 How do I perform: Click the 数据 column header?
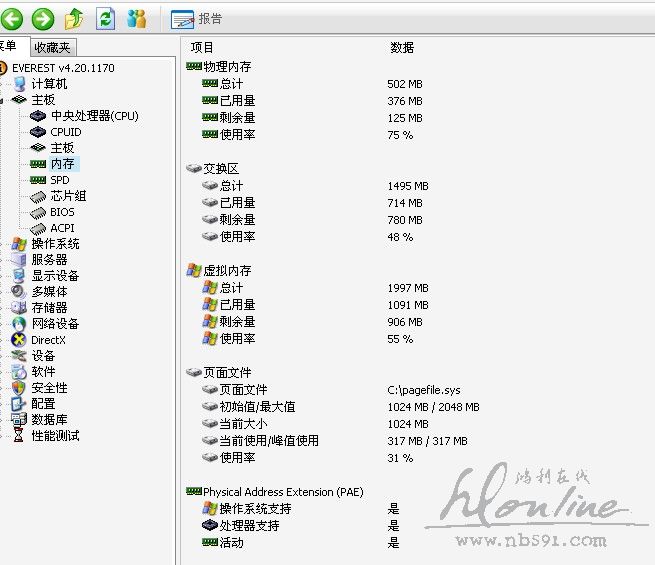point(401,47)
